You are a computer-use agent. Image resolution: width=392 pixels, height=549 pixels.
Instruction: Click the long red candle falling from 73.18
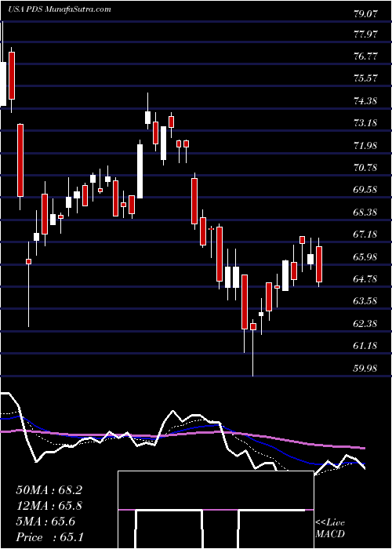pyautogui.click(x=20, y=160)
